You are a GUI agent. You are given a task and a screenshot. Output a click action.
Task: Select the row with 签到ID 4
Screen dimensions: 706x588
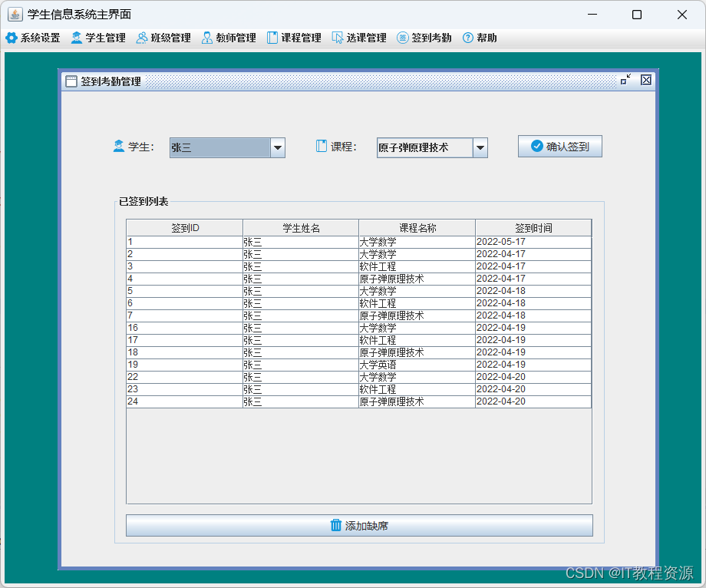click(x=359, y=279)
